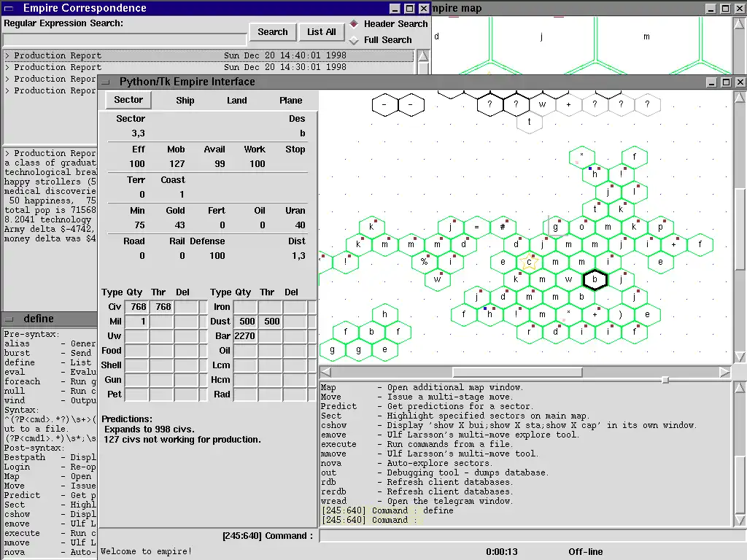Click the 'p' hexagon sector
This screenshot has width=747, height=560.
(x=660, y=227)
